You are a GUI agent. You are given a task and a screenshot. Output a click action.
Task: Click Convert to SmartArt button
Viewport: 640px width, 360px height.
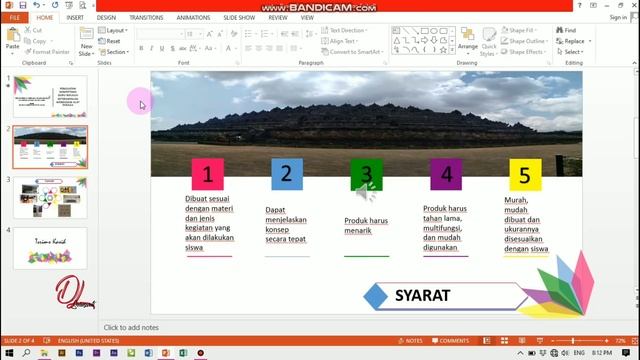(353, 52)
